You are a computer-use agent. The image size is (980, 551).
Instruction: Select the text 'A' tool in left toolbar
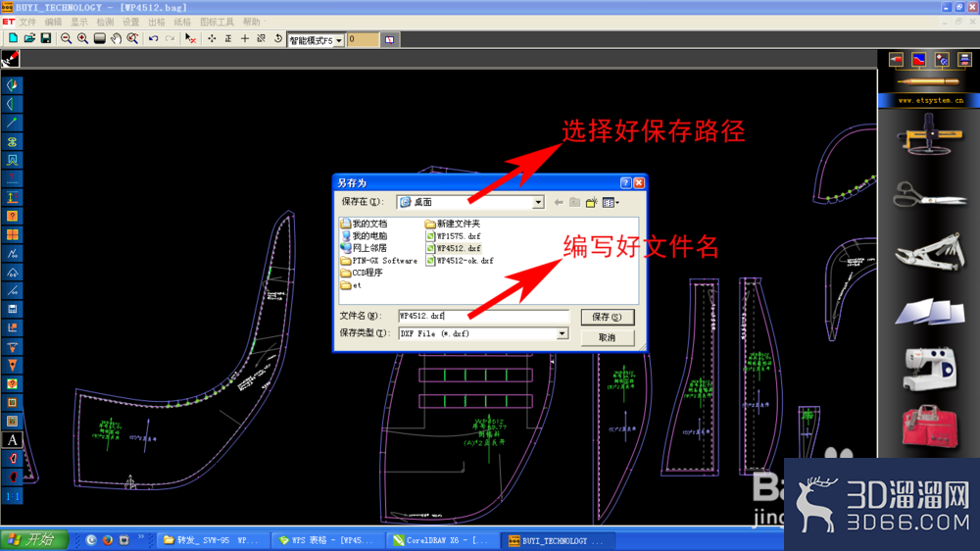click(12, 439)
